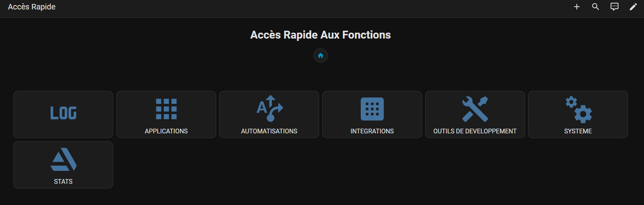Click the Accès Rapide Aux Fonctions heading
This screenshot has width=644, height=205.
(x=321, y=35)
